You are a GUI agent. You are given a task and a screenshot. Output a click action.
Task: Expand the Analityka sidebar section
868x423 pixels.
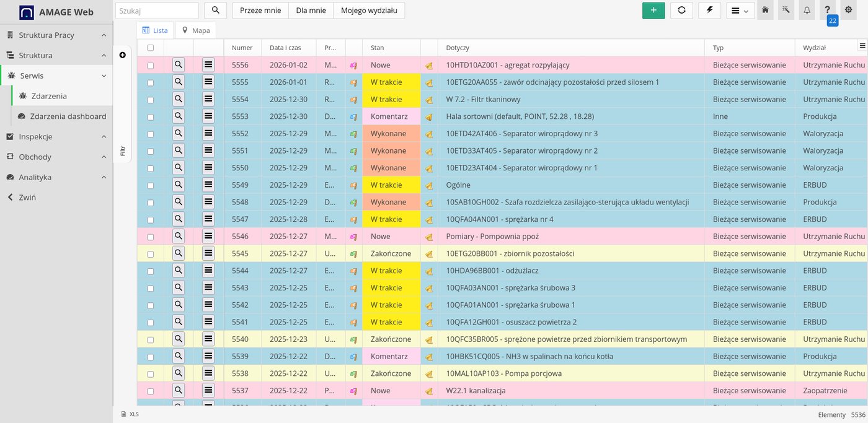click(56, 177)
